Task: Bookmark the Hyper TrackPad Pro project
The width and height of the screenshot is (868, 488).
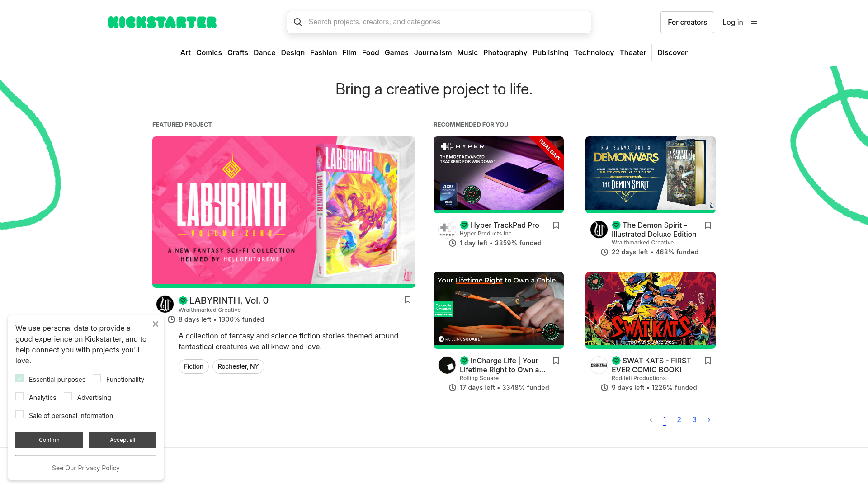Action: 556,225
